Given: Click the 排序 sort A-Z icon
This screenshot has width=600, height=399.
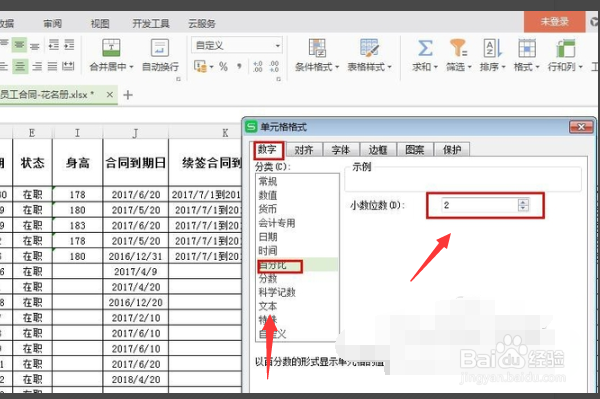Looking at the screenshot, I should coord(492,48).
